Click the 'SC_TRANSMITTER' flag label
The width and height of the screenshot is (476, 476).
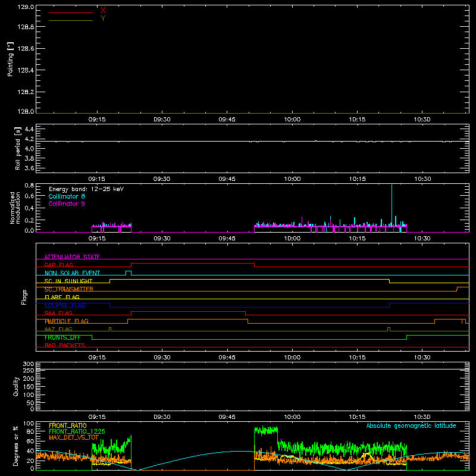point(69,289)
